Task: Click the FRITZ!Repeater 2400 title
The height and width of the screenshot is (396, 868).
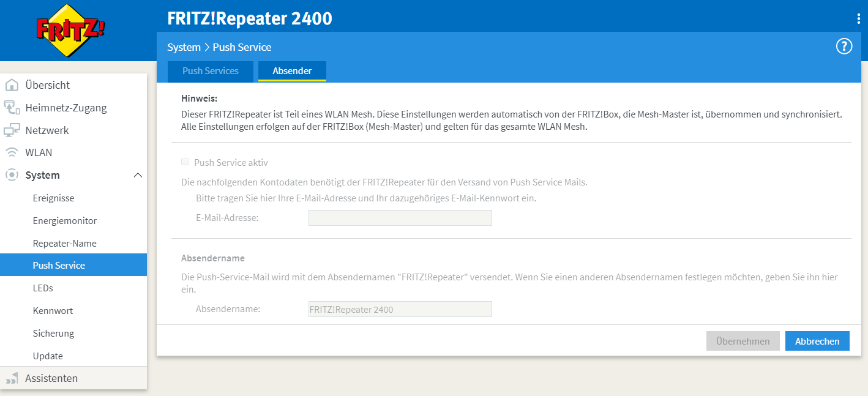Action: tap(250, 18)
